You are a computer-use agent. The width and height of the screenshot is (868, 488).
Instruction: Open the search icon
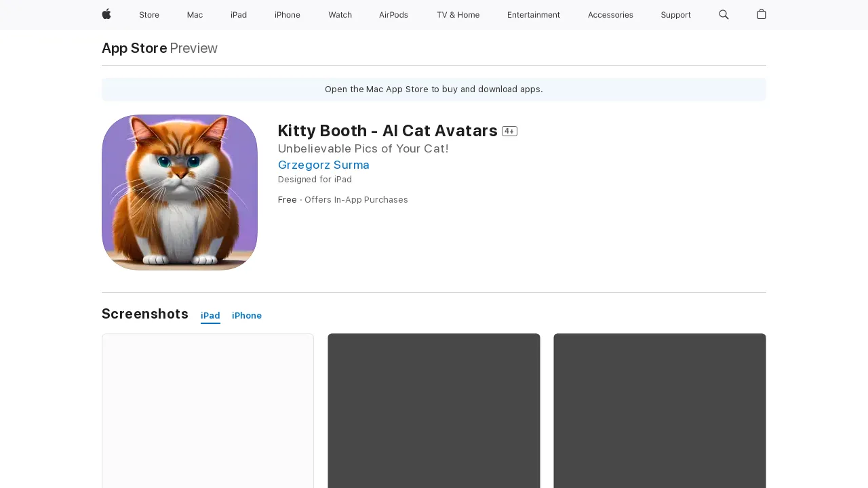coord(723,15)
